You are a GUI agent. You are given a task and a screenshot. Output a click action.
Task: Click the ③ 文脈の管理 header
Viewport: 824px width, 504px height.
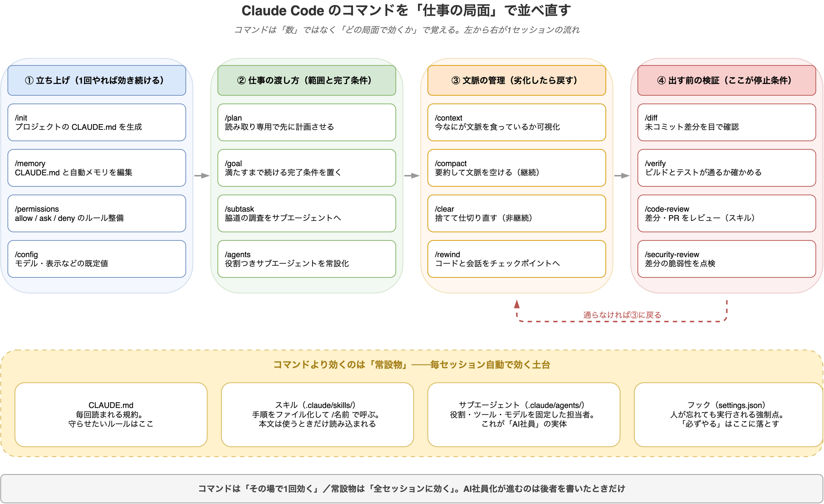(517, 80)
